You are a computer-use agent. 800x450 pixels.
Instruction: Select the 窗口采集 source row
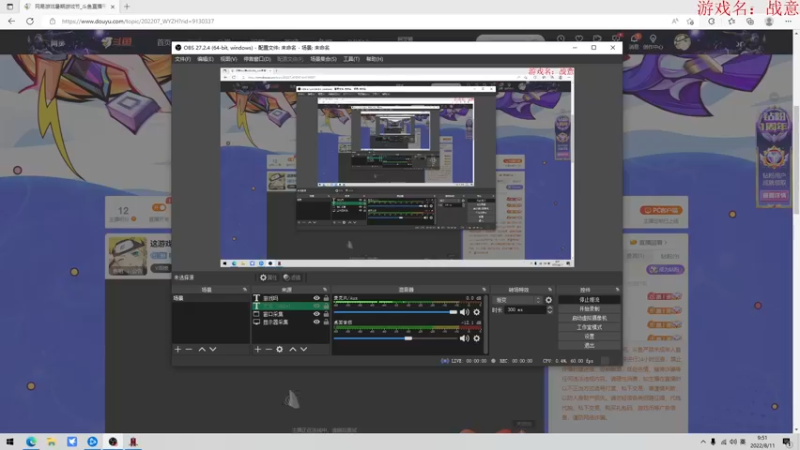tap(291, 314)
